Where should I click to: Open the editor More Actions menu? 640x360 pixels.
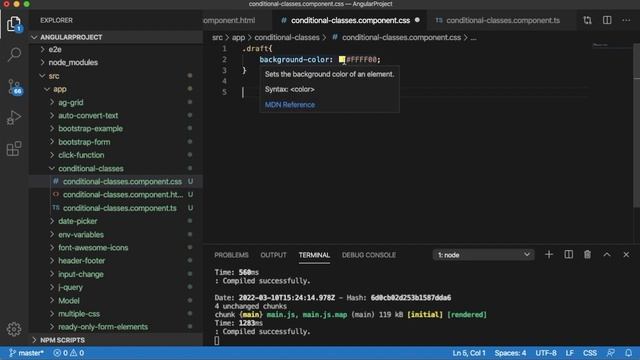click(x=626, y=20)
